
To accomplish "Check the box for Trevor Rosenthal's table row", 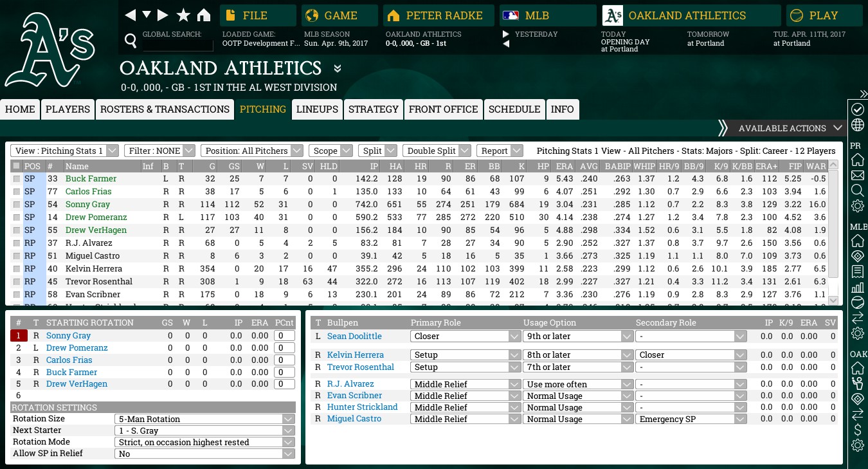I will [16, 282].
